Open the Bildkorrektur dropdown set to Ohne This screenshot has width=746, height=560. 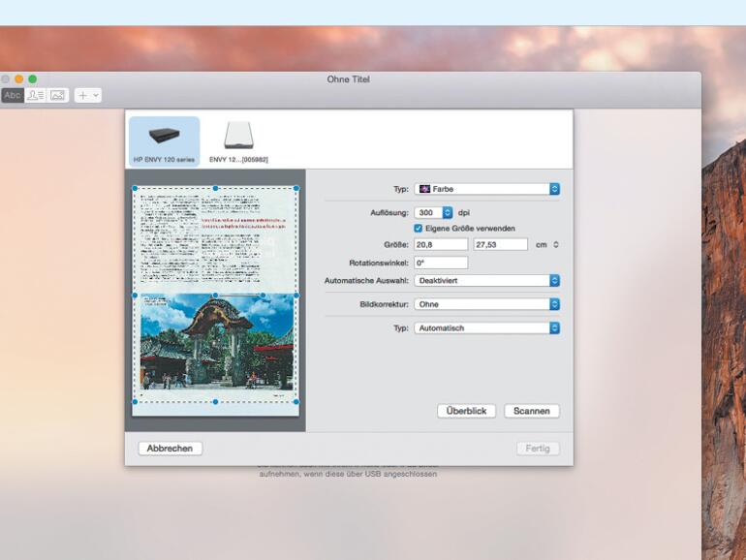(x=486, y=304)
